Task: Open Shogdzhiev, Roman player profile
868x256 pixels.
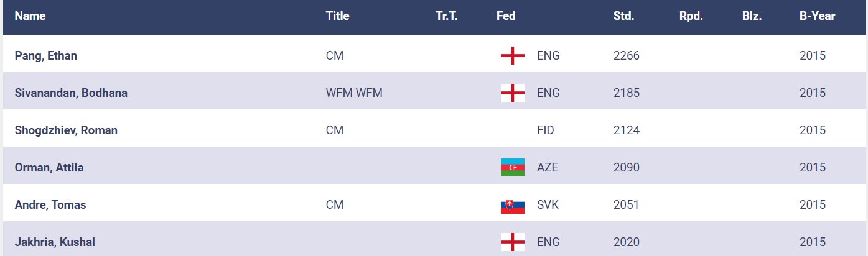Action: point(66,130)
